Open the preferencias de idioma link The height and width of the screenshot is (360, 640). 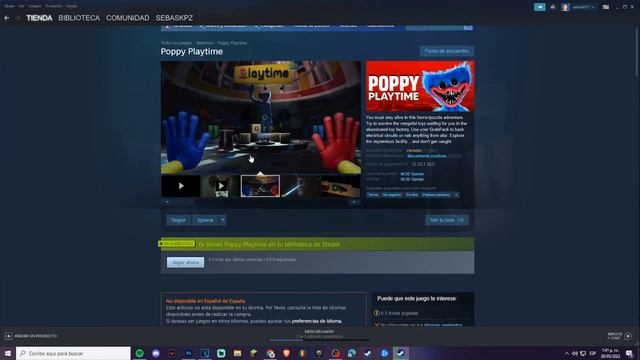point(317,321)
